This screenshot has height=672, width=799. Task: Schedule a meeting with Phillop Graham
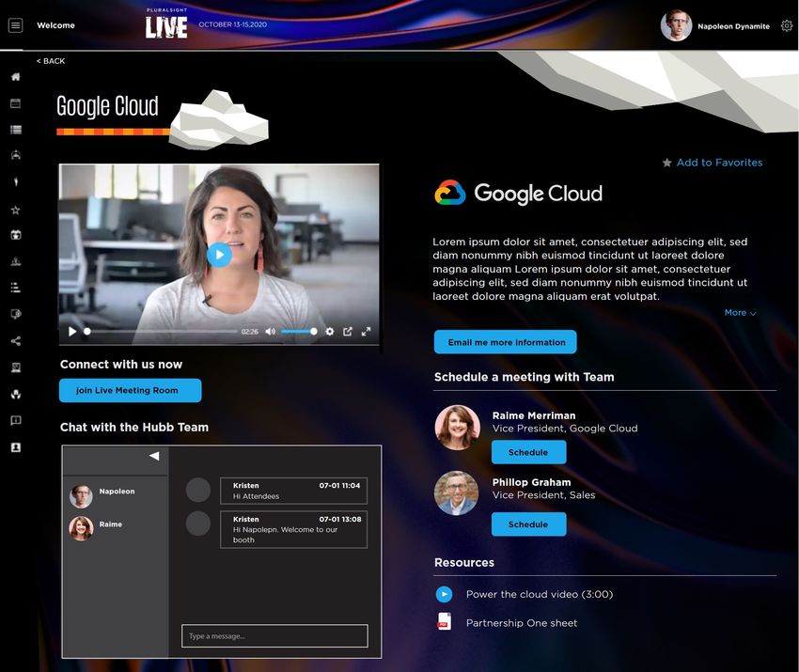528,524
